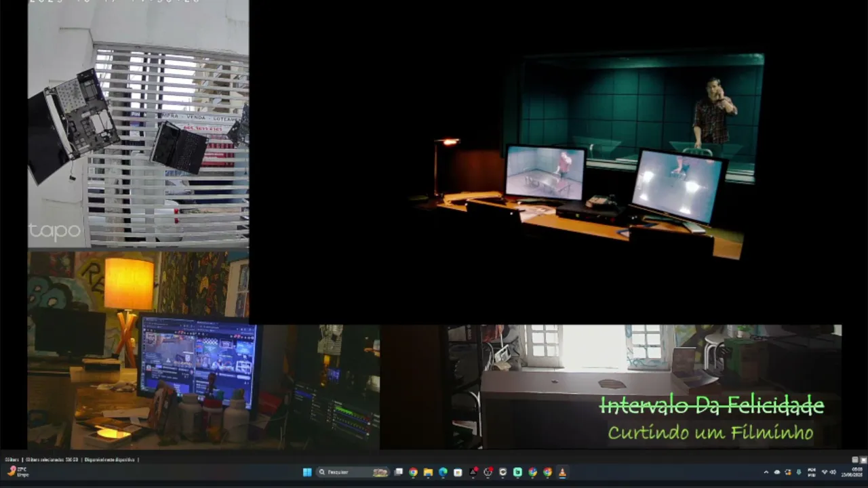Click the 'Curtindo um Filminho' caption text

(x=710, y=432)
